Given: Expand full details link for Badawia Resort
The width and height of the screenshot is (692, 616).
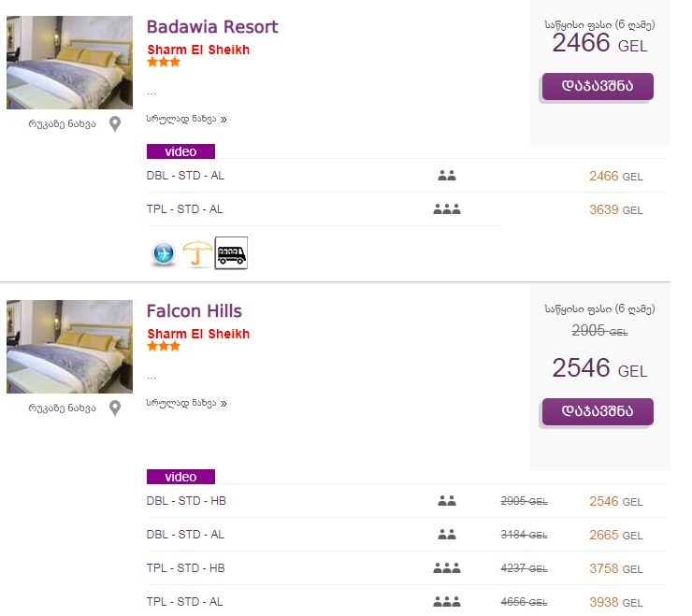Looking at the screenshot, I should [x=186, y=120].
